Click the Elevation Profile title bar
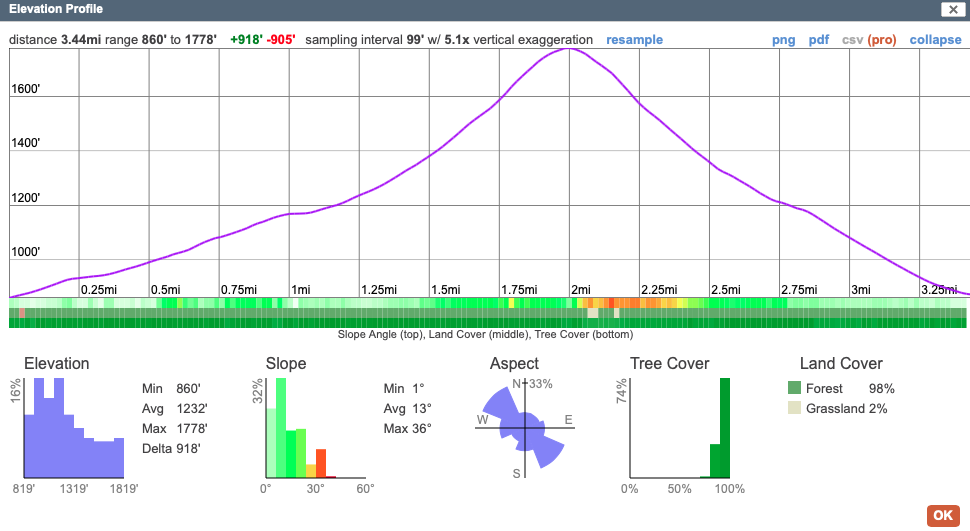Screen dimensions: 970x531 coord(400,9)
